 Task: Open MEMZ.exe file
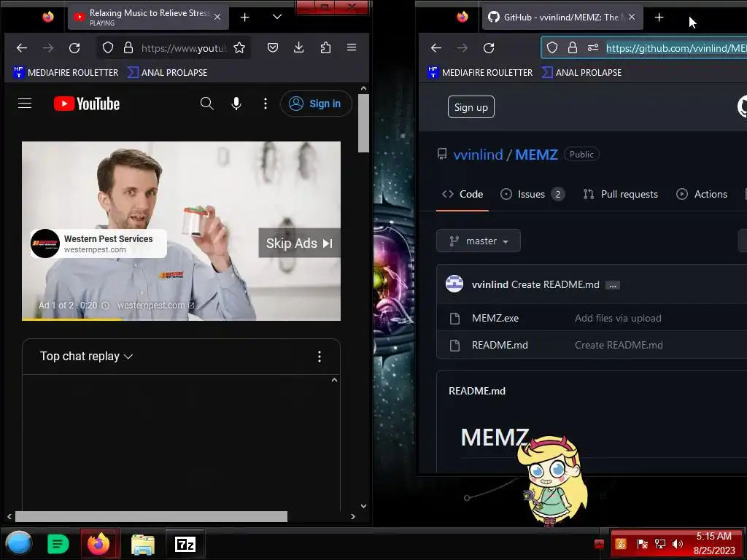495,318
